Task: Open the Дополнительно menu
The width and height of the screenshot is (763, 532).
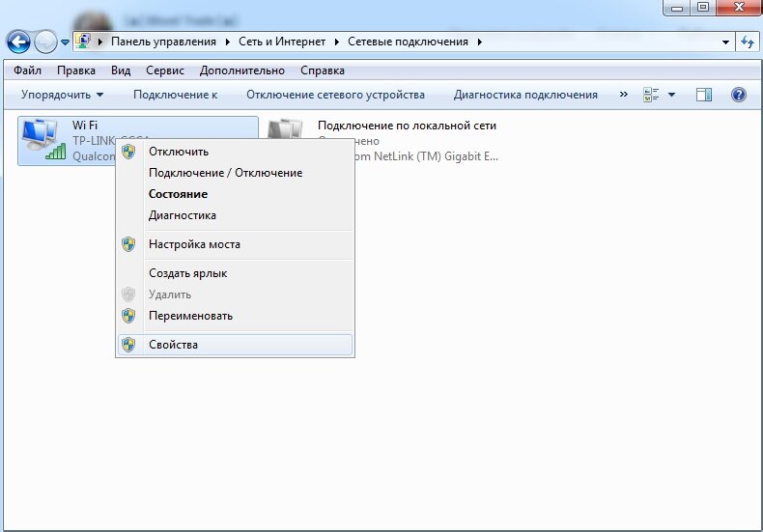Action: pos(241,70)
